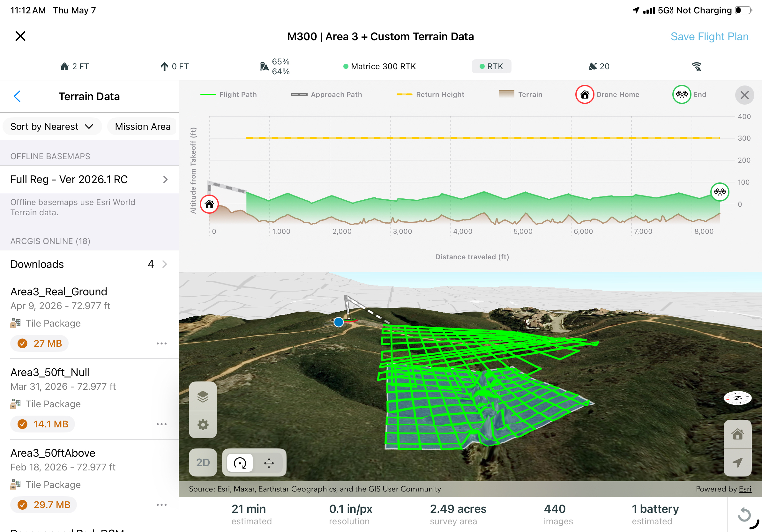This screenshot has width=762, height=532.
Task: Toggle Terrain legend entry
Action: point(520,94)
